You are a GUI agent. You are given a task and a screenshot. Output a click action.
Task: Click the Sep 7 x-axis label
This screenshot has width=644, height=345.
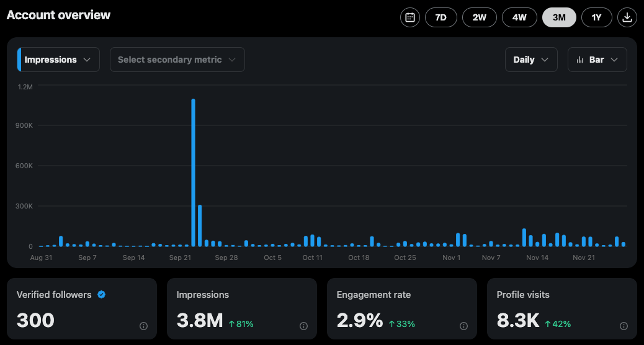(87, 258)
